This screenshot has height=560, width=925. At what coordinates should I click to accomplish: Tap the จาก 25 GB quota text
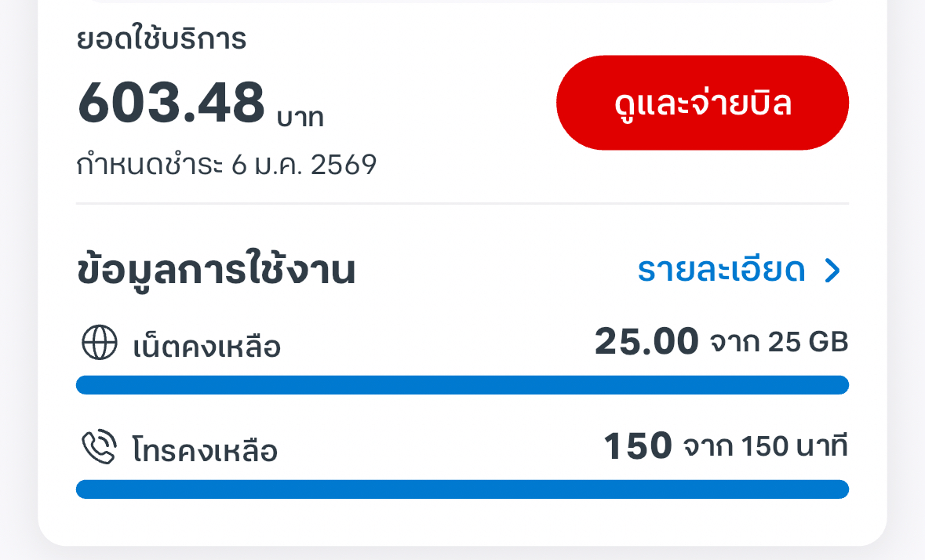[x=779, y=343]
